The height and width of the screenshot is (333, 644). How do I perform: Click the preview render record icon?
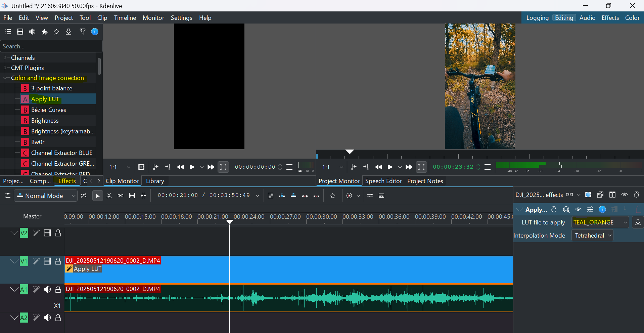pyautogui.click(x=349, y=196)
